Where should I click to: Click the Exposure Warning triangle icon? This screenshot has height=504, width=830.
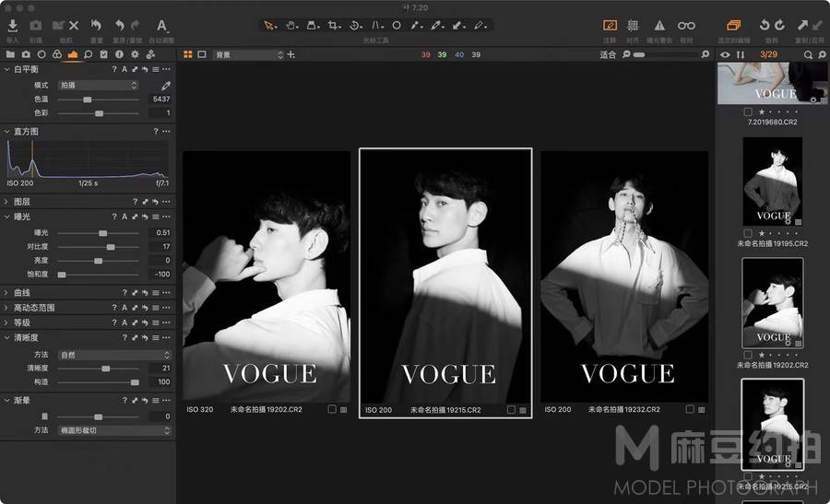pyautogui.click(x=659, y=26)
